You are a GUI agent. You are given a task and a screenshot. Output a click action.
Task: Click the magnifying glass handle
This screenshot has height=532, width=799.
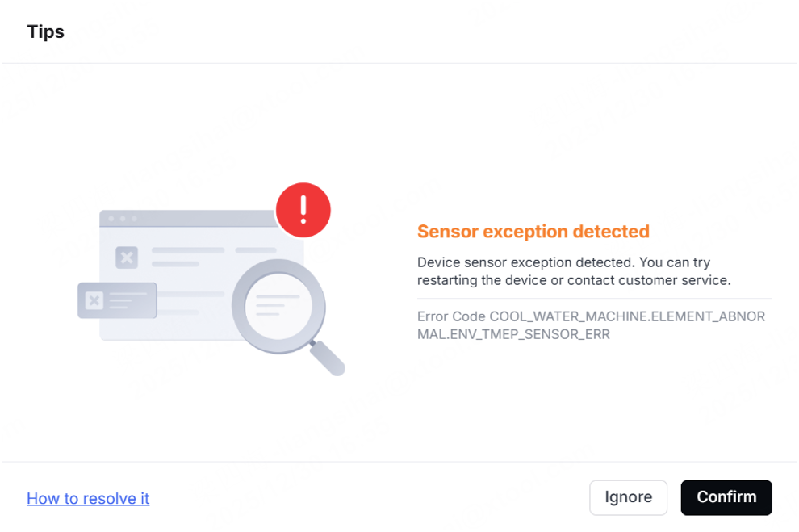(x=327, y=358)
